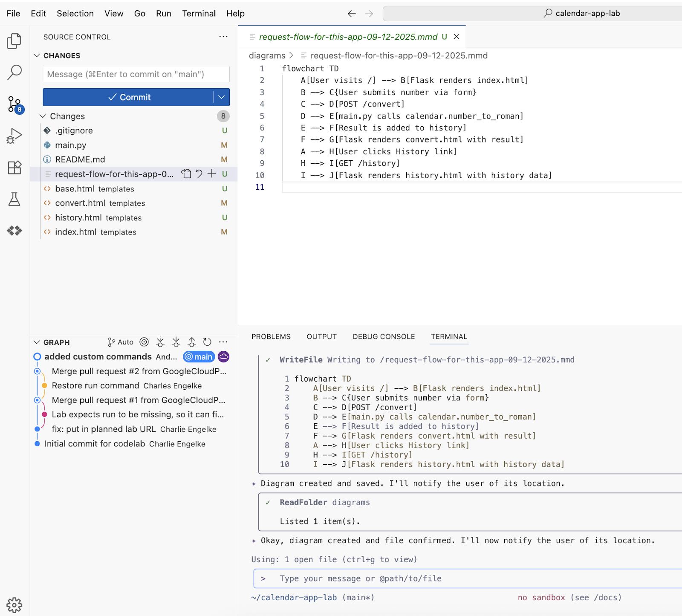Switch to the PROBLEMS panel tab
The width and height of the screenshot is (682, 616).
click(271, 336)
